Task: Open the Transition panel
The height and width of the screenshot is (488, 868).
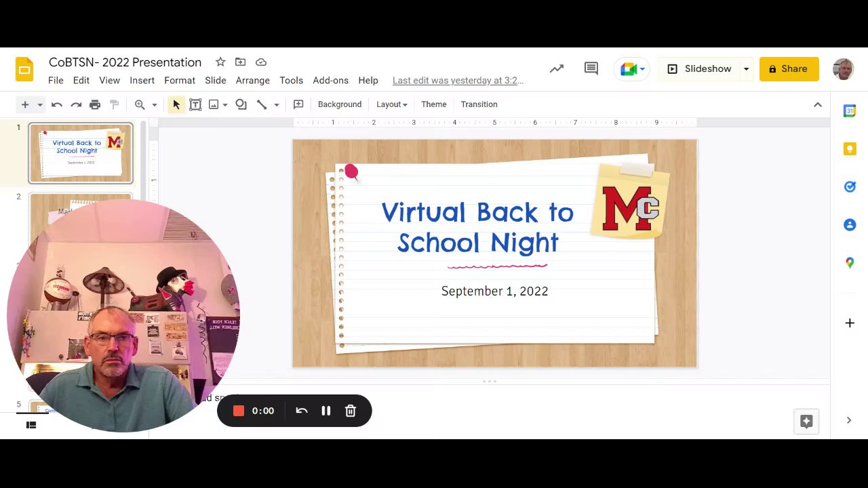Action: (479, 104)
